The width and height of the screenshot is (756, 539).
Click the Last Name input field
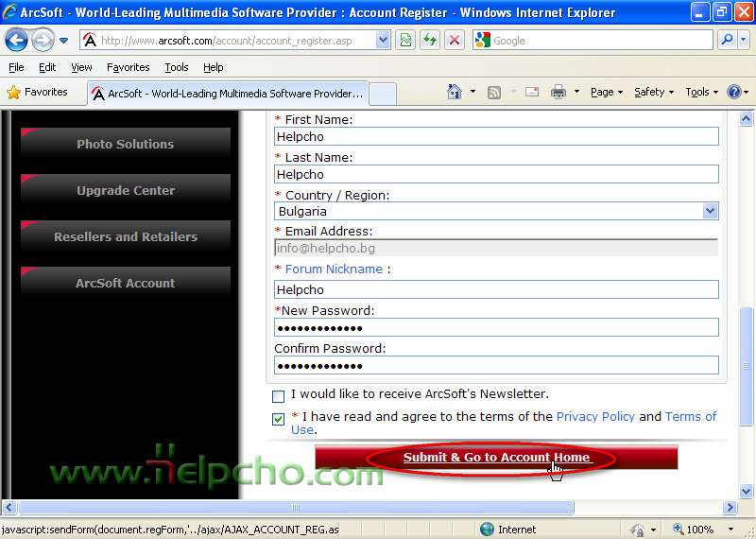coord(496,174)
